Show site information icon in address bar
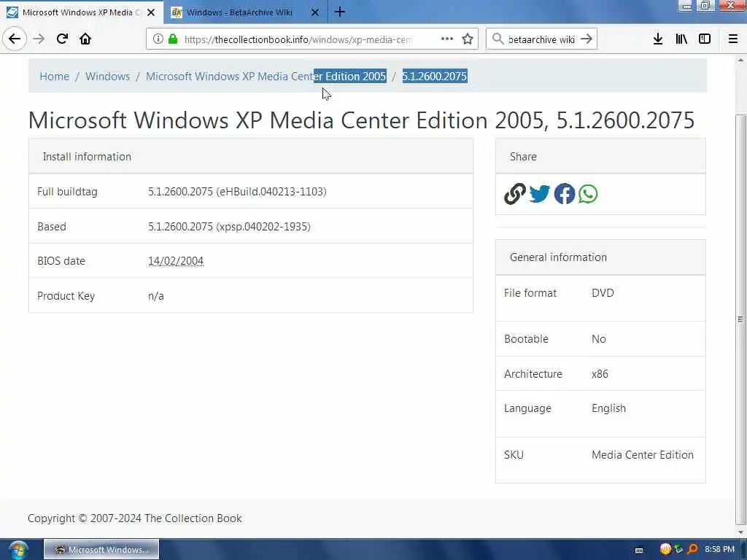 tap(158, 39)
